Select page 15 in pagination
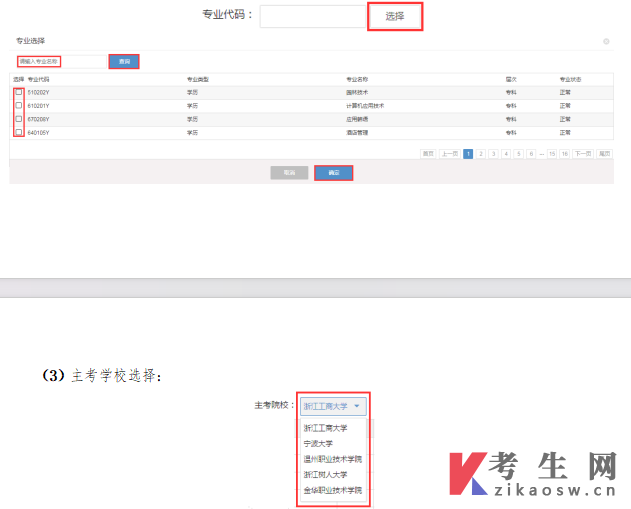The image size is (631, 509). click(x=552, y=154)
